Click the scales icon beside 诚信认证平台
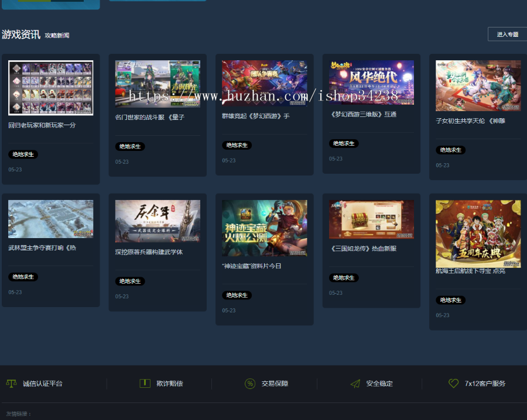Viewport: 527px width, 420px height. [11, 384]
